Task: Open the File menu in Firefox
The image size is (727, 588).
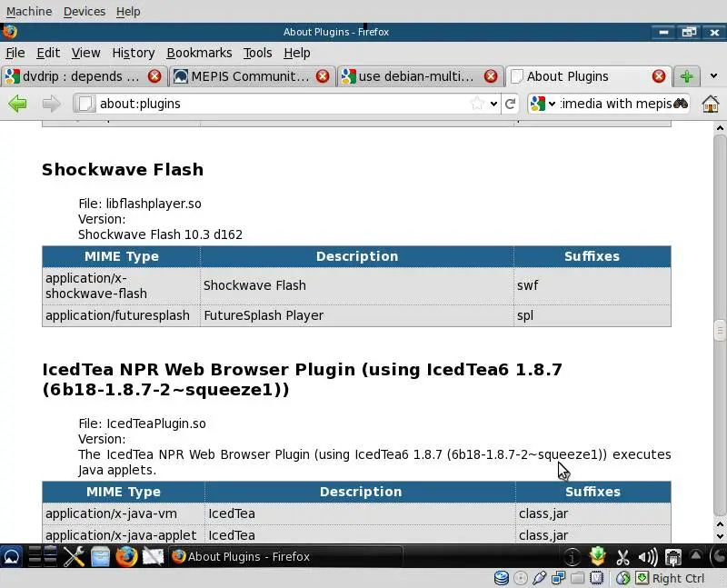Action: 15,53
